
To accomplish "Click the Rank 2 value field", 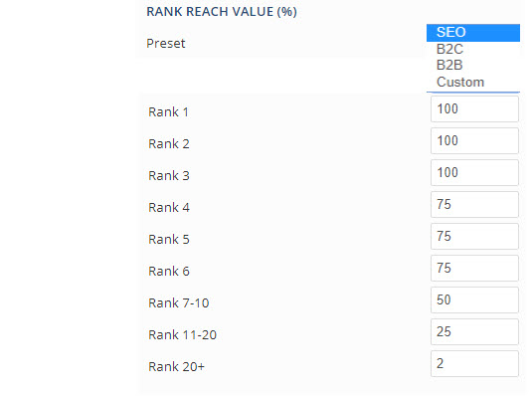I will coord(474,141).
